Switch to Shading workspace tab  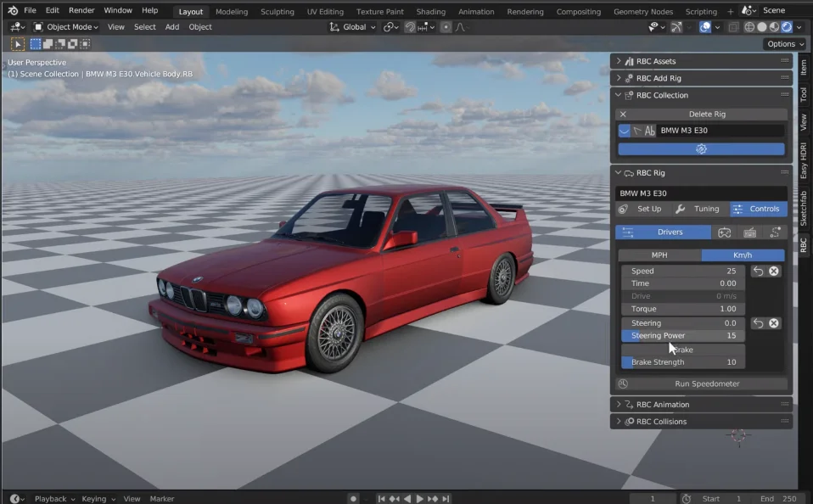click(x=431, y=11)
